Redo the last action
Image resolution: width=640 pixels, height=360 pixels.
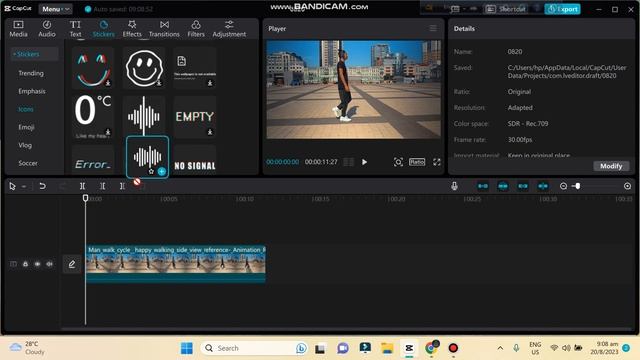[x=62, y=186]
